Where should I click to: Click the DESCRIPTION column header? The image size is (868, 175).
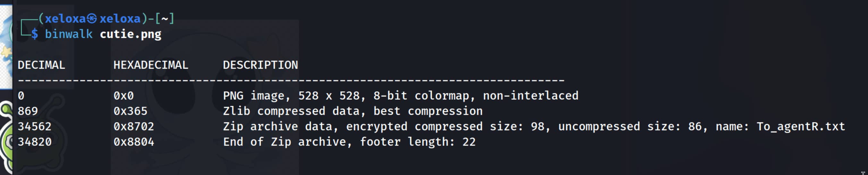(260, 65)
